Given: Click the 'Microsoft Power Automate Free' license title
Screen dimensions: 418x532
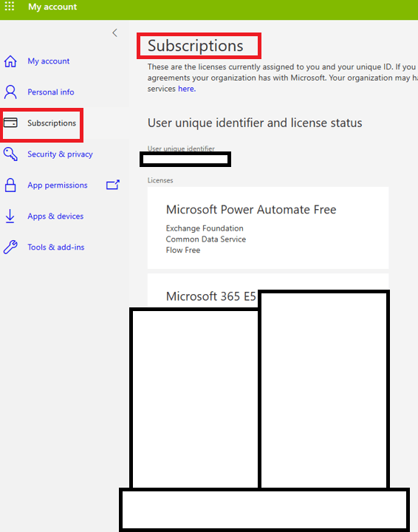Looking at the screenshot, I should click(251, 210).
